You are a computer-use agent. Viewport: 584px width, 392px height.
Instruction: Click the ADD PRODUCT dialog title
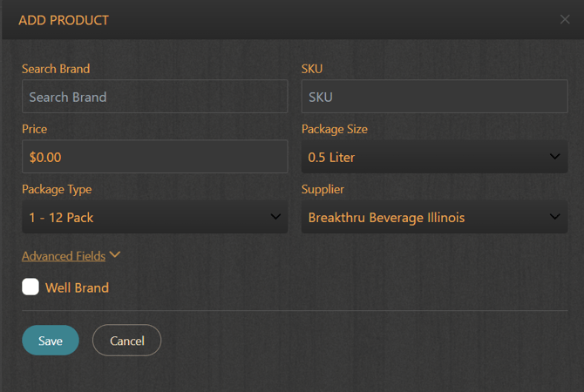64,20
